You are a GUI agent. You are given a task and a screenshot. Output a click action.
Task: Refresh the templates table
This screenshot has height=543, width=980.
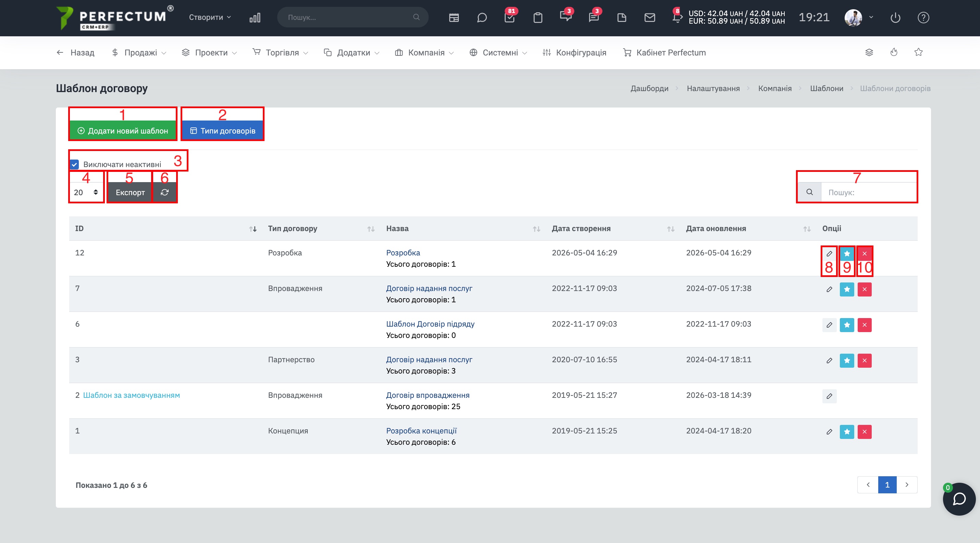click(165, 192)
